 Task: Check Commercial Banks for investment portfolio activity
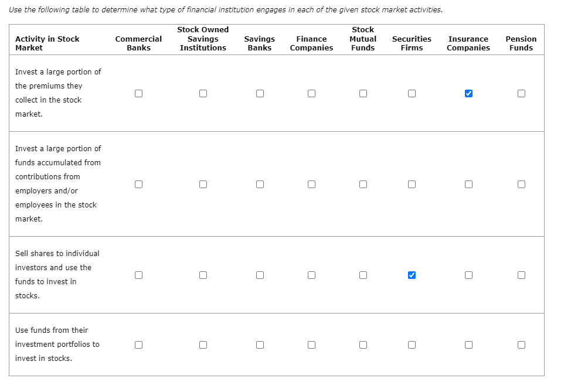(138, 345)
